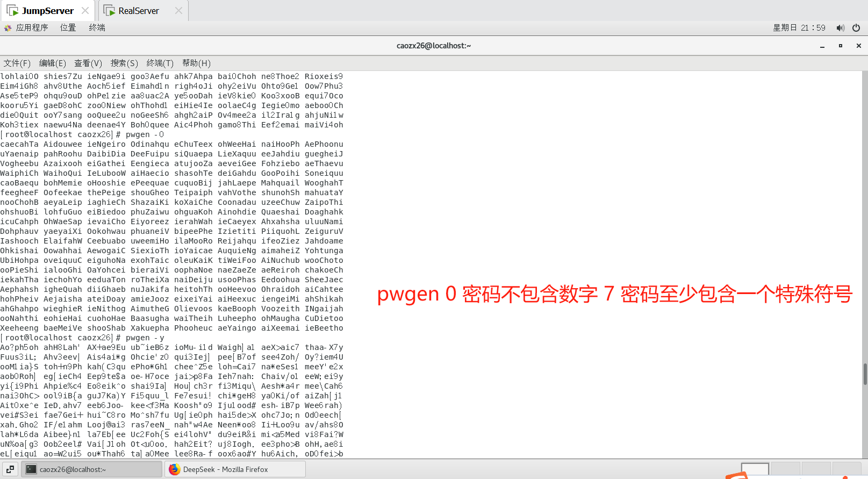Click the power button icon

[x=856, y=27]
